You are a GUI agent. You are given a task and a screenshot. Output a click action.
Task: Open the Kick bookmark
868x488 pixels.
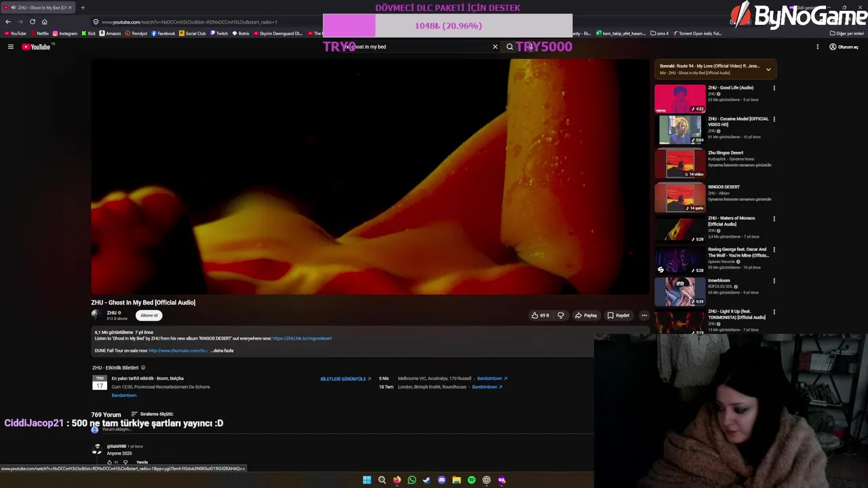point(89,33)
